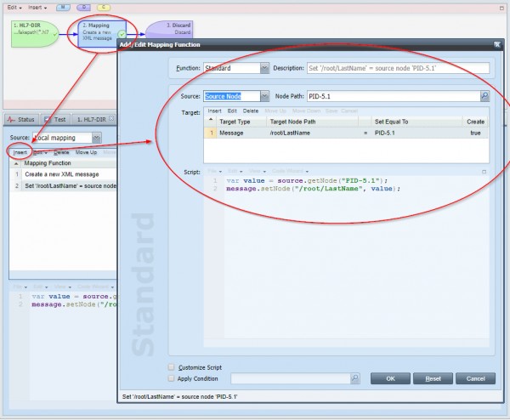Click the blue M mapping shape icon

(x=63, y=7)
